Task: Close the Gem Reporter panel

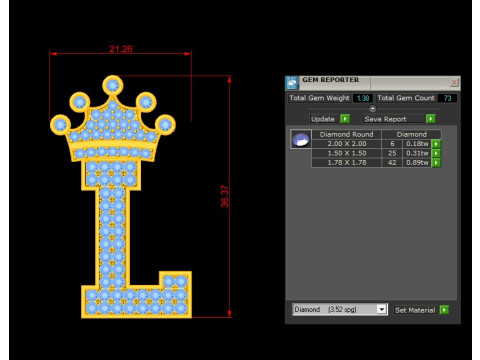Action: point(454,82)
